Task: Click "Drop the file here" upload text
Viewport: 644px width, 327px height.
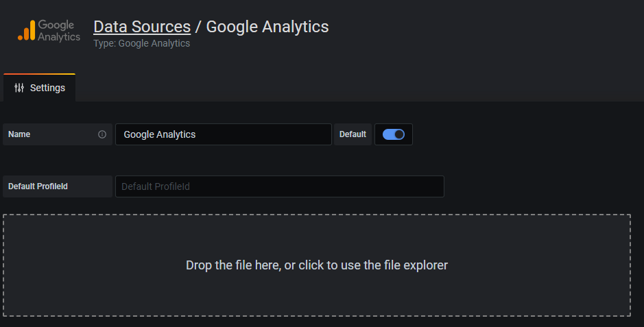Action: tap(233, 265)
